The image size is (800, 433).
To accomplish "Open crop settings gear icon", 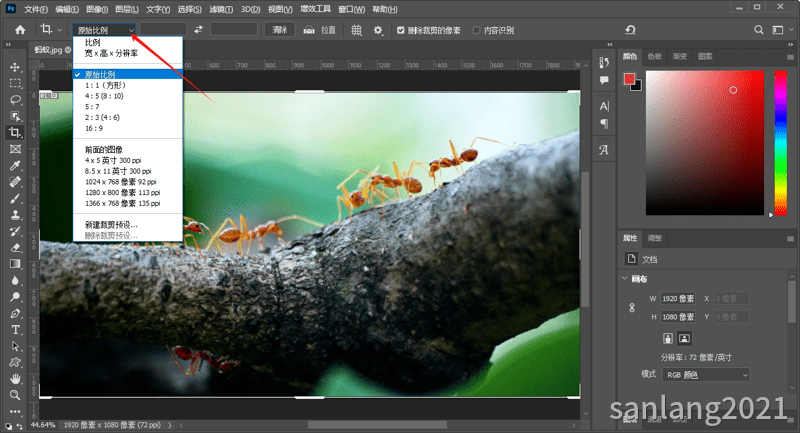I will click(x=378, y=30).
